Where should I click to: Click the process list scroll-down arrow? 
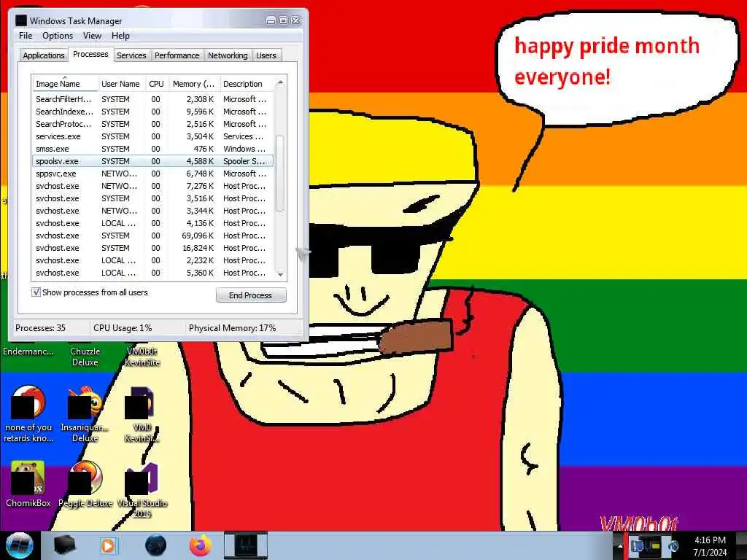(x=280, y=274)
